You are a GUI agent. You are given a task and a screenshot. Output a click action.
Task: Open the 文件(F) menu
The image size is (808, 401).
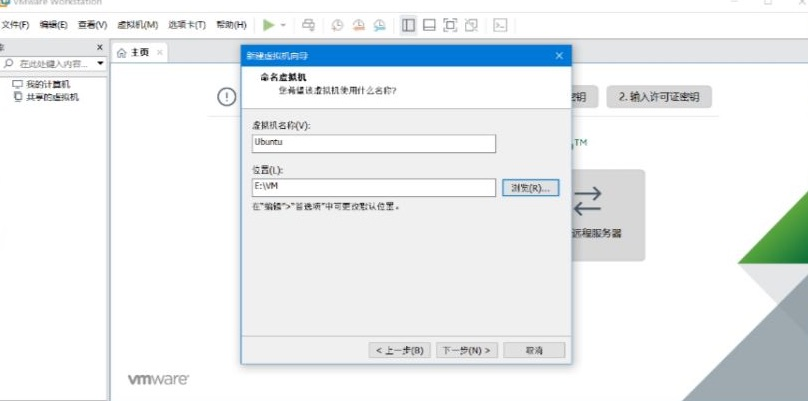[15, 25]
